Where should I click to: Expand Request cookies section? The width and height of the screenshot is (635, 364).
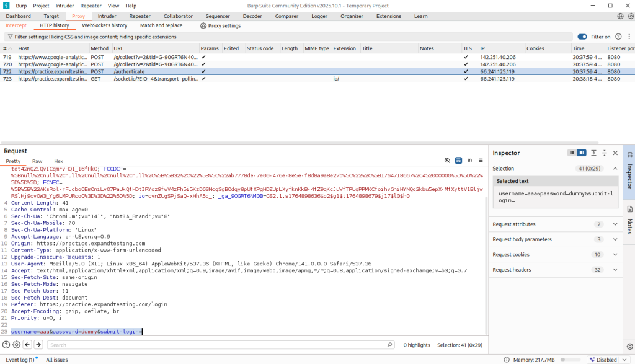click(x=615, y=254)
